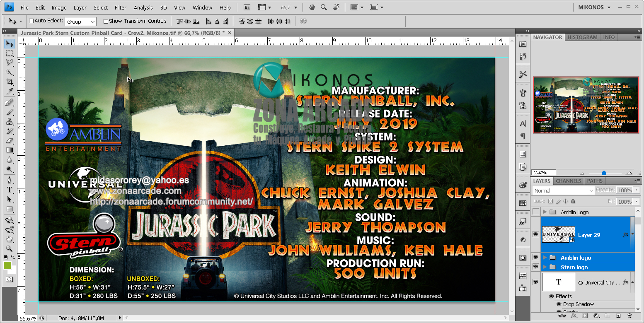Hide the Amblin logo group eye
The height and width of the screenshot is (323, 644).
tap(536, 257)
